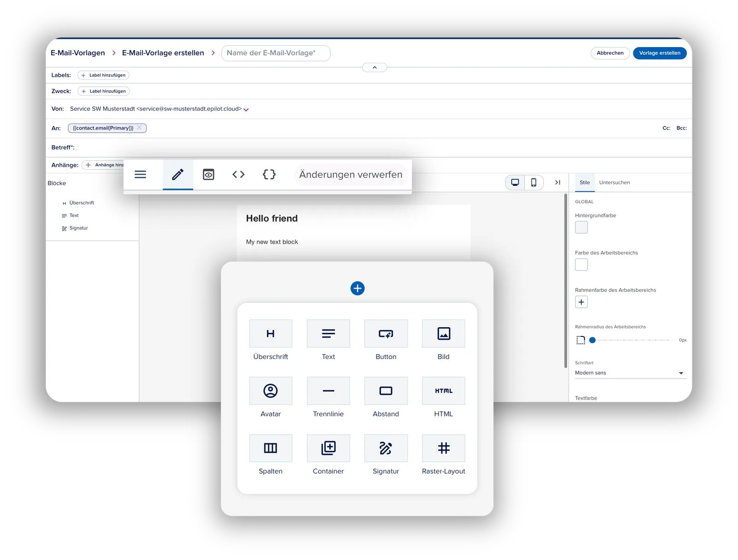This screenshot has height=560, width=738.
Task: Pick the Hintergrundfarbe color swatch
Action: [581, 227]
